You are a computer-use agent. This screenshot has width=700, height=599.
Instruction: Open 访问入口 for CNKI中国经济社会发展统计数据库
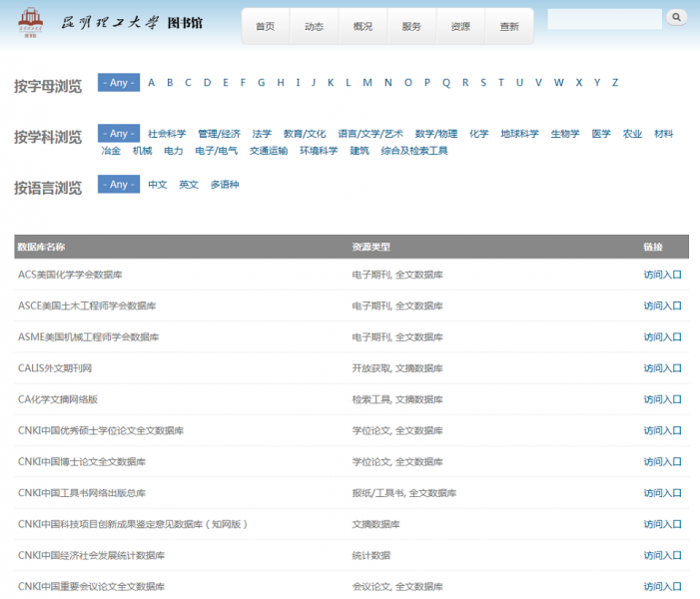pyautogui.click(x=662, y=555)
